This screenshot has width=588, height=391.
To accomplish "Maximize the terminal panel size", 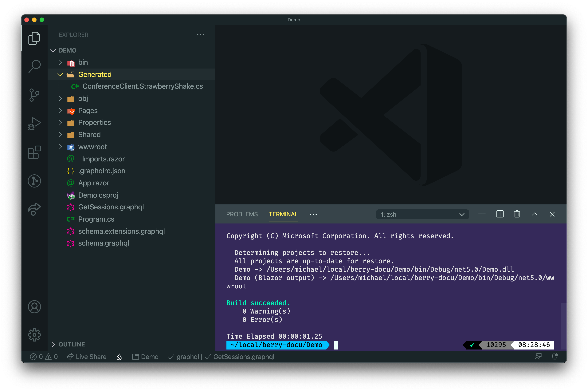I will [x=535, y=214].
